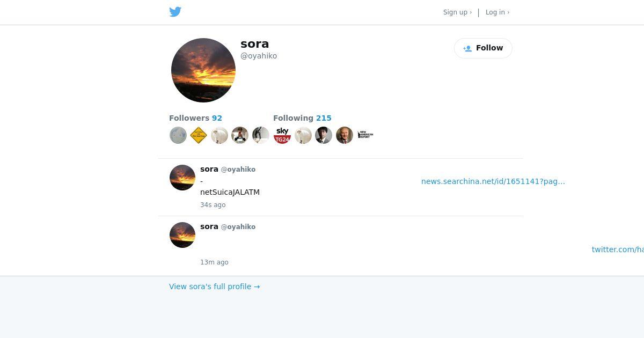Open the news.searchina.net link
The width and height of the screenshot is (644, 338).
point(493,181)
